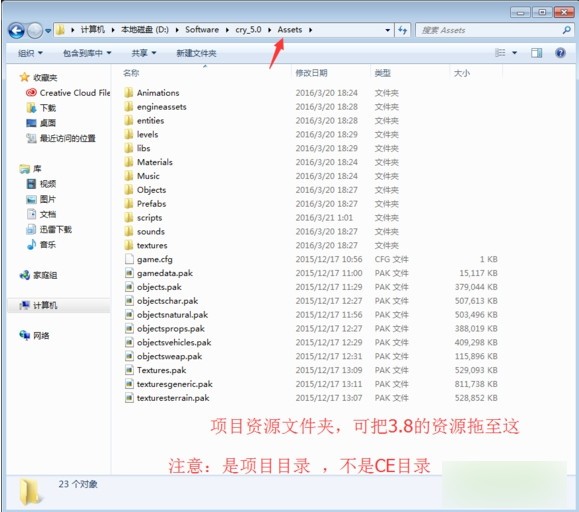
Task: Click the cry_5.0 breadcrumb segment
Action: click(x=248, y=30)
